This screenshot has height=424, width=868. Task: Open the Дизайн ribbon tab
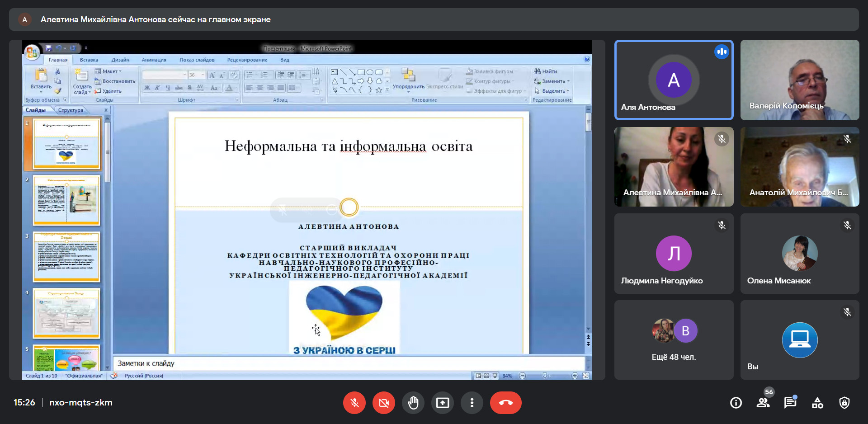click(x=120, y=60)
